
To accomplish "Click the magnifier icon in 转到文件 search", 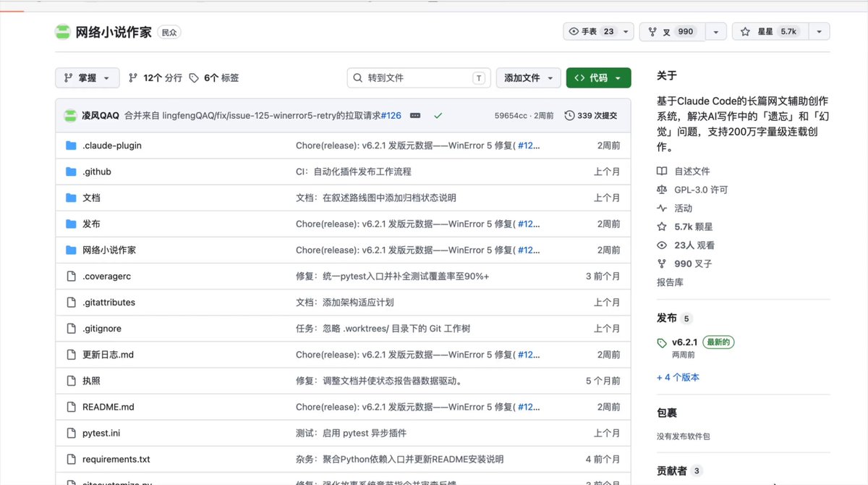I will click(x=358, y=77).
